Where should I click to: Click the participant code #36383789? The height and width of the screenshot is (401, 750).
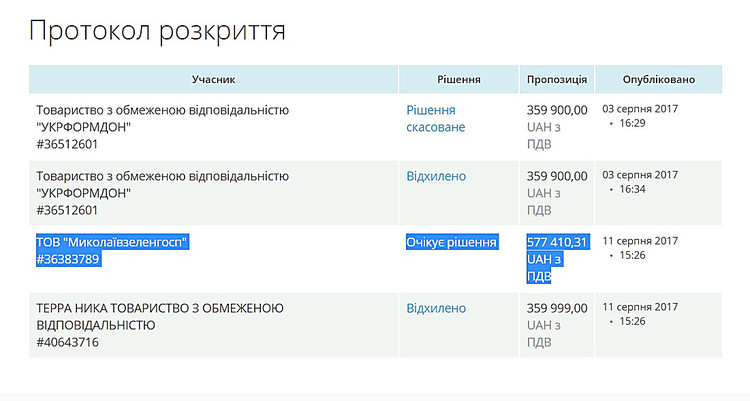[x=69, y=259]
